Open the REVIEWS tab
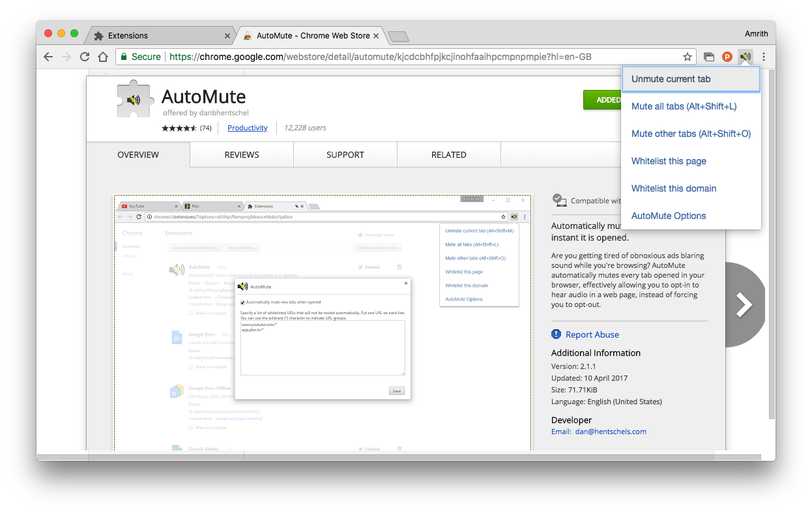 coord(242,154)
